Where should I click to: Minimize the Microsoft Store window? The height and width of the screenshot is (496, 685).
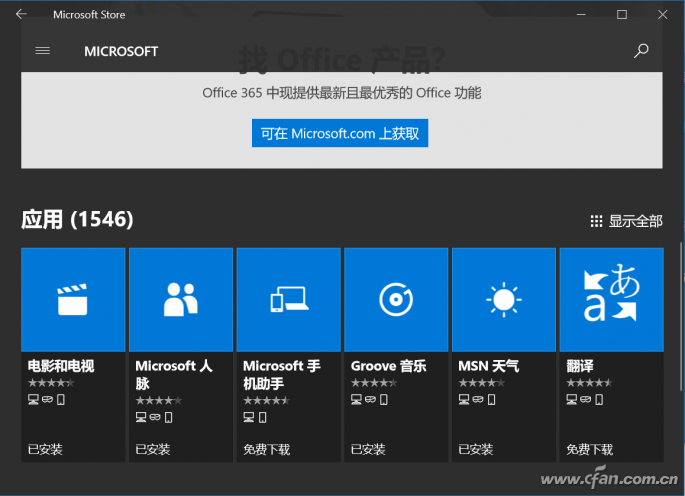581,14
